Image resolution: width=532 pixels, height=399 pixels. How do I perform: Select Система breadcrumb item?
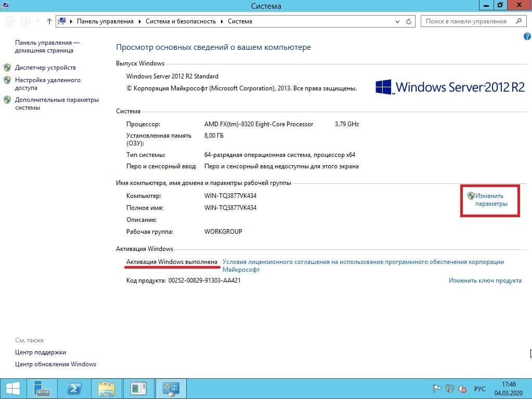[240, 21]
